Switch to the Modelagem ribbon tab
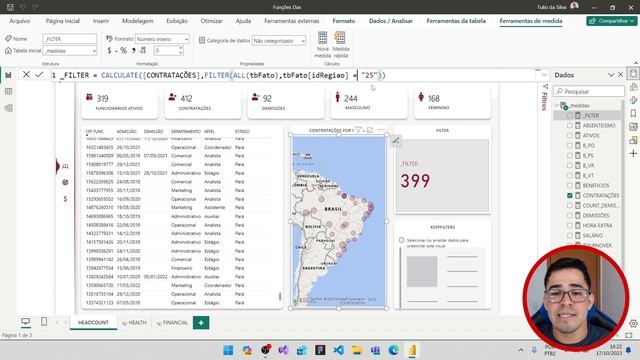Image resolution: width=640 pixels, height=360 pixels. click(138, 21)
